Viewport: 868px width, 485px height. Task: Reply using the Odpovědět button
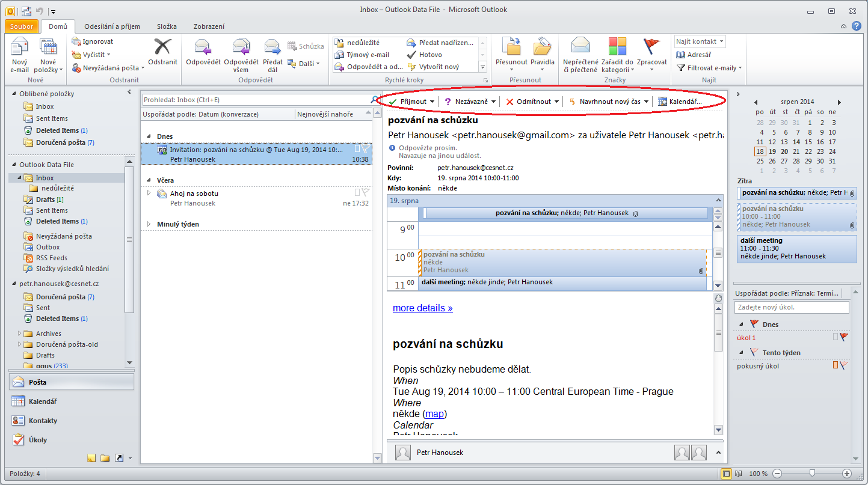203,52
